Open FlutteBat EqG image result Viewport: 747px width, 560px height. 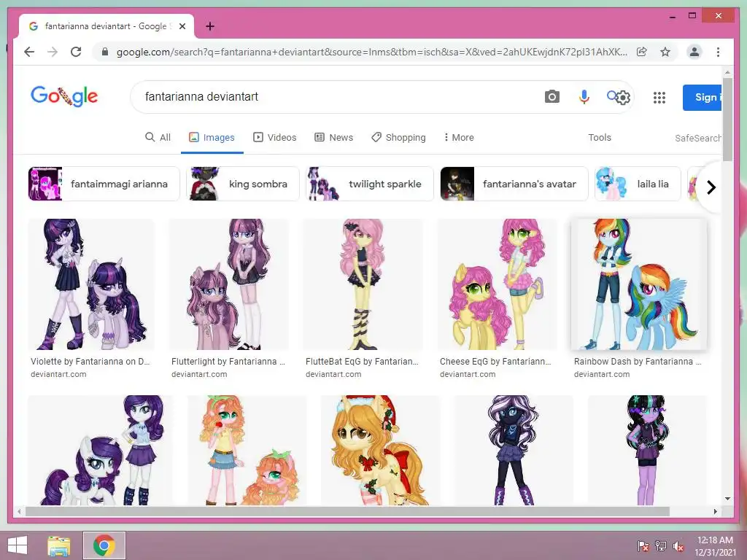363,284
